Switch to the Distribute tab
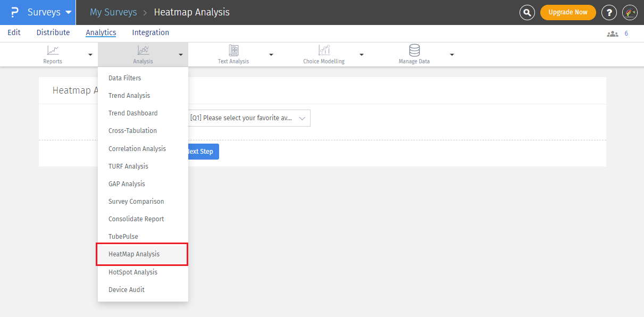 pyautogui.click(x=53, y=32)
